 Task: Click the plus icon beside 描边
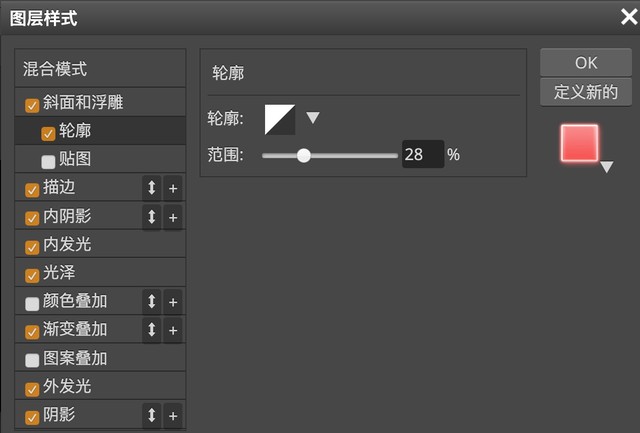(x=172, y=188)
